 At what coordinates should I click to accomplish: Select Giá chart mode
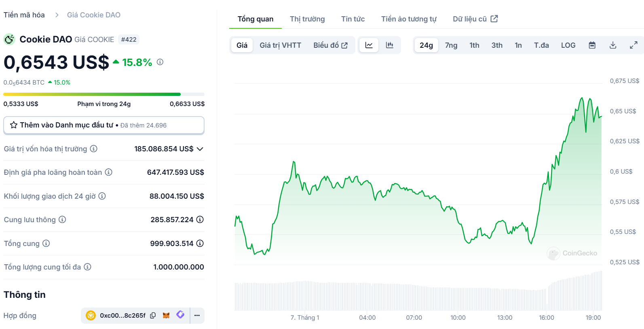pos(242,45)
